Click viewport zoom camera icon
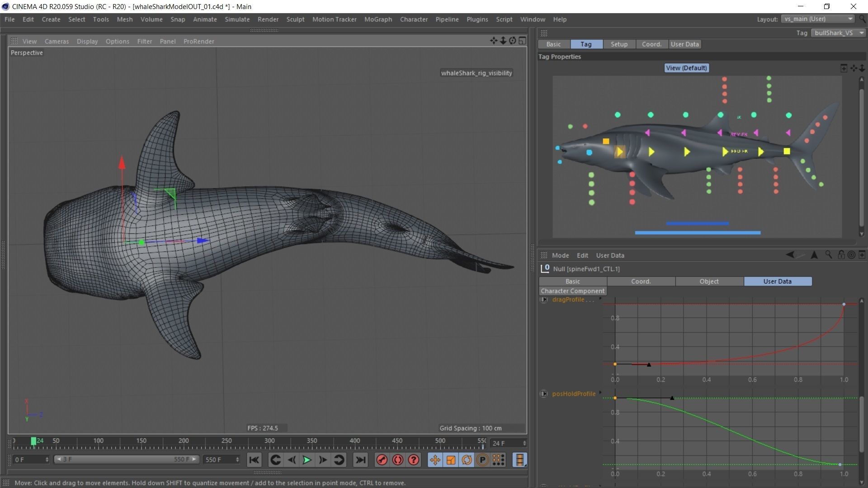Screen dimensions: 868x488 point(503,41)
